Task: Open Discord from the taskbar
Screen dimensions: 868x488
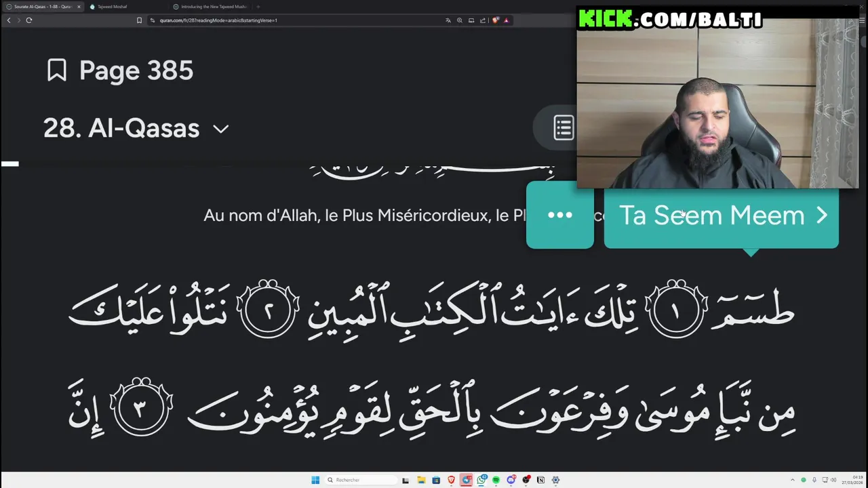Action: pyautogui.click(x=511, y=480)
